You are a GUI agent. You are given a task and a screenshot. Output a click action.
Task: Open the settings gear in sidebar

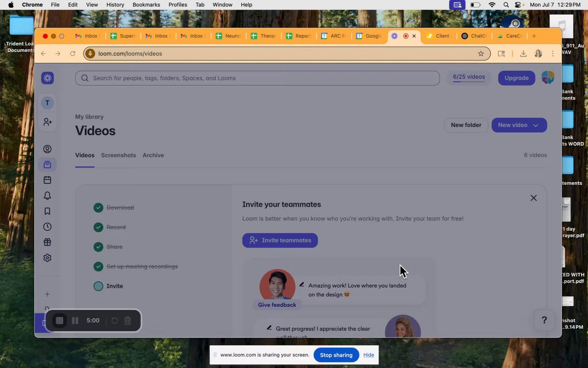pyautogui.click(x=47, y=258)
